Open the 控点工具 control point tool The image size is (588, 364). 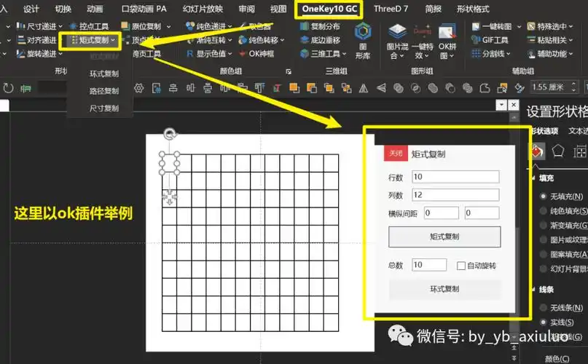[89, 26]
